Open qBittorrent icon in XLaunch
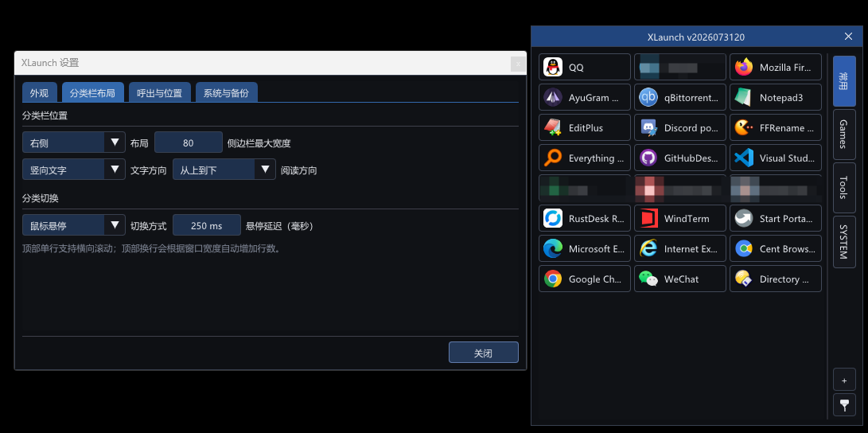This screenshot has height=433, width=868. coord(648,97)
